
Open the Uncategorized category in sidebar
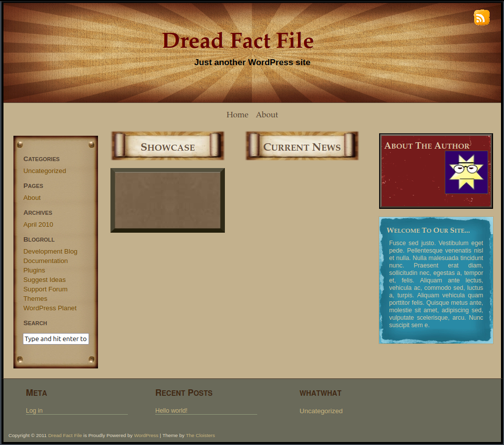(45, 171)
